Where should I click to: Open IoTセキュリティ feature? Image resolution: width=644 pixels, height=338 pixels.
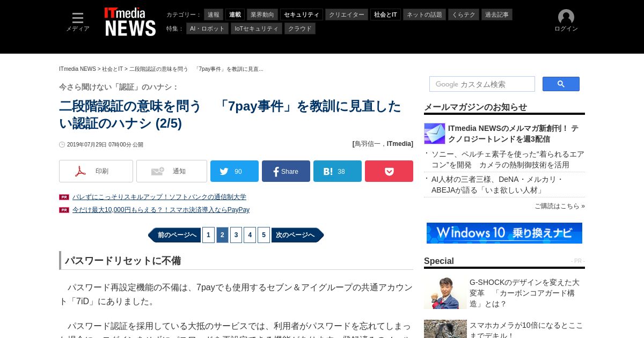coord(257,28)
